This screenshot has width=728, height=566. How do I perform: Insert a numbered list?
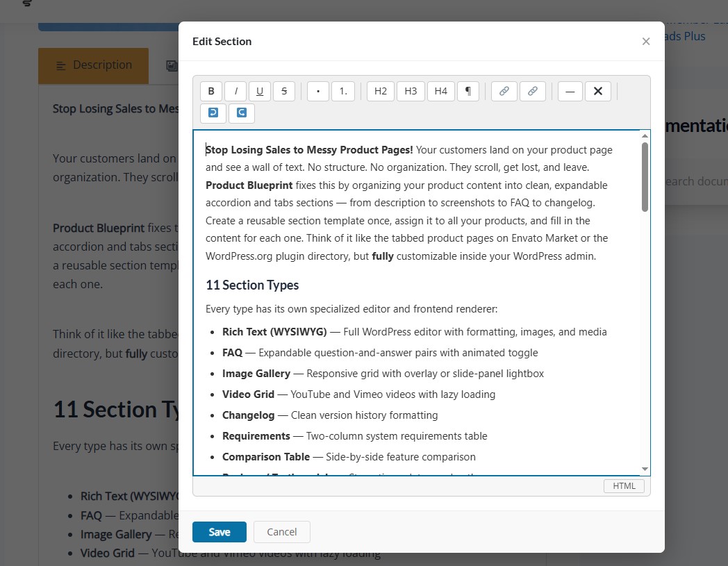[x=342, y=90]
